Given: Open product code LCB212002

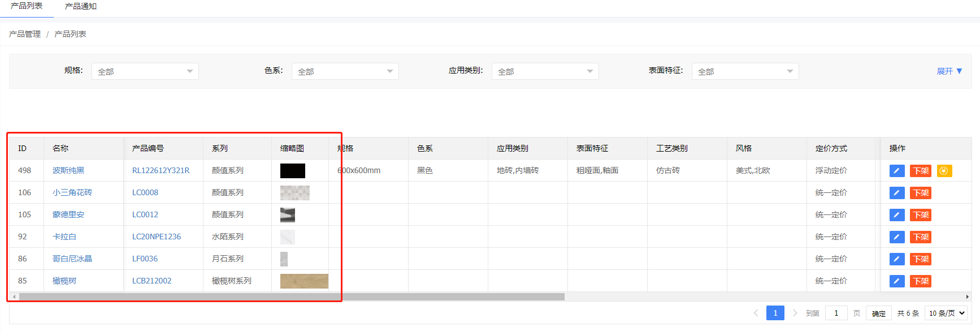Looking at the screenshot, I should point(152,281).
